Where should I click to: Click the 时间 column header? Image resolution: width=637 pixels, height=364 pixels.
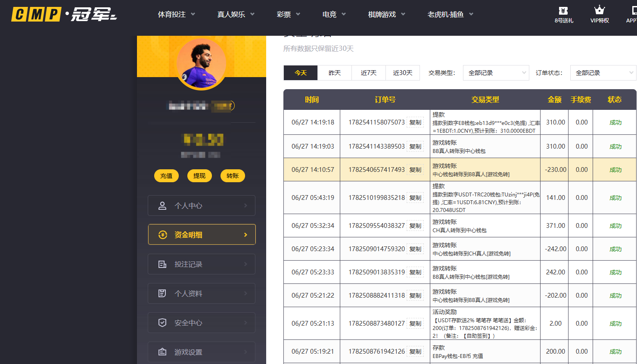tap(312, 100)
